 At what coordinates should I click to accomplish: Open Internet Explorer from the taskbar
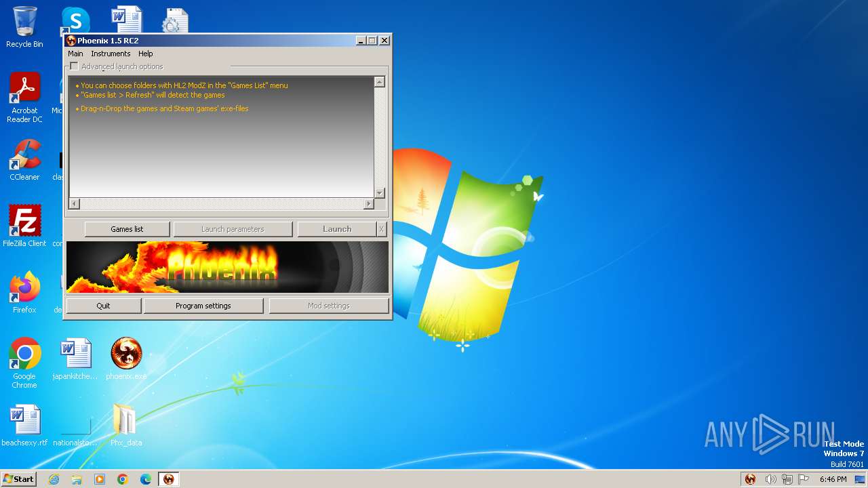tap(54, 479)
